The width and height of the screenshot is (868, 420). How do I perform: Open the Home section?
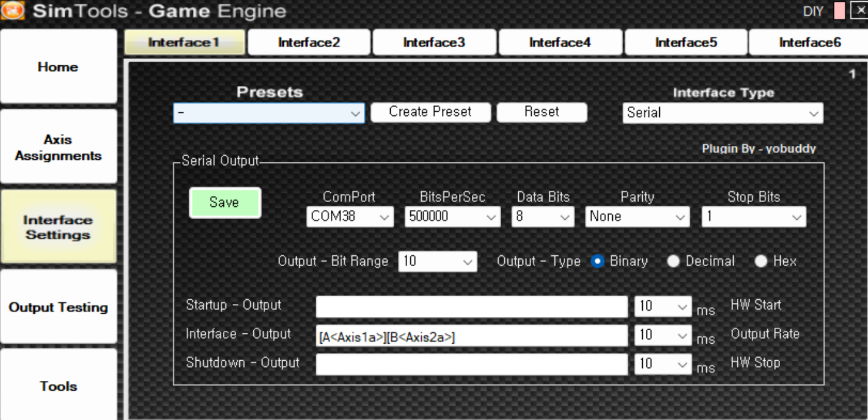(58, 67)
